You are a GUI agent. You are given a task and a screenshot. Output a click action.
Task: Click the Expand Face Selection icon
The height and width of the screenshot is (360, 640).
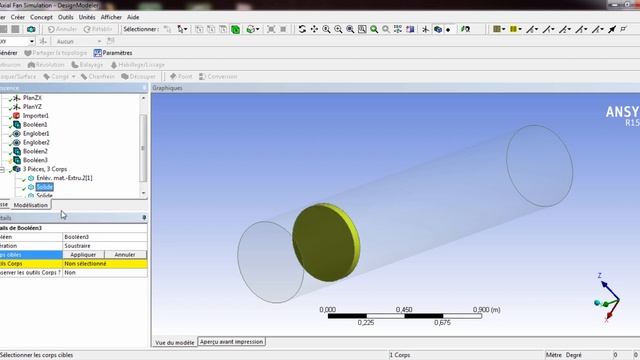point(271,29)
